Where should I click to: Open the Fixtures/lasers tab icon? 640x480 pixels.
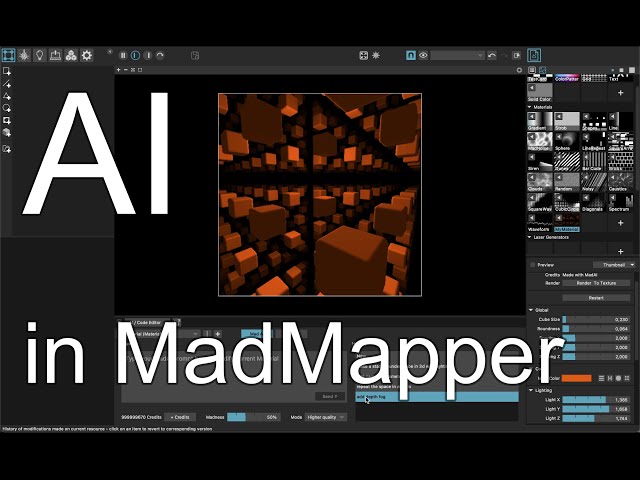pos(24,55)
